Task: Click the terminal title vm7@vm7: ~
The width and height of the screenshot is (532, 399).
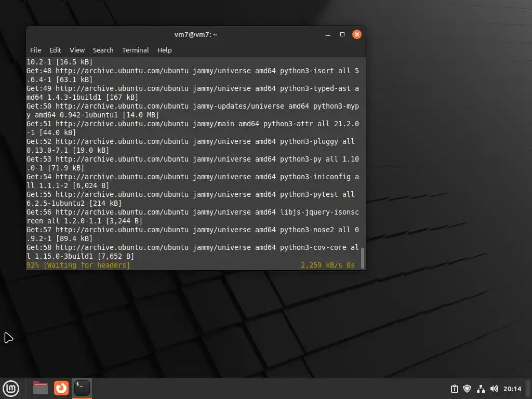Action: click(x=196, y=35)
